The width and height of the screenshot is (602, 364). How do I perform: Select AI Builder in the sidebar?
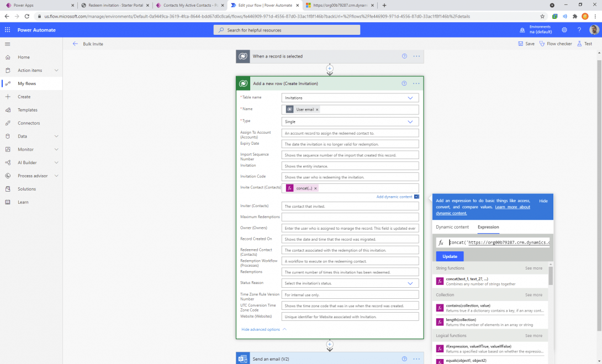coord(29,162)
